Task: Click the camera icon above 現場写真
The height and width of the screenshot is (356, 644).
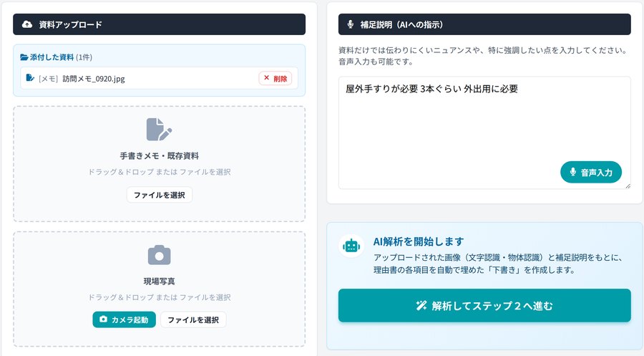Action: click(x=159, y=255)
